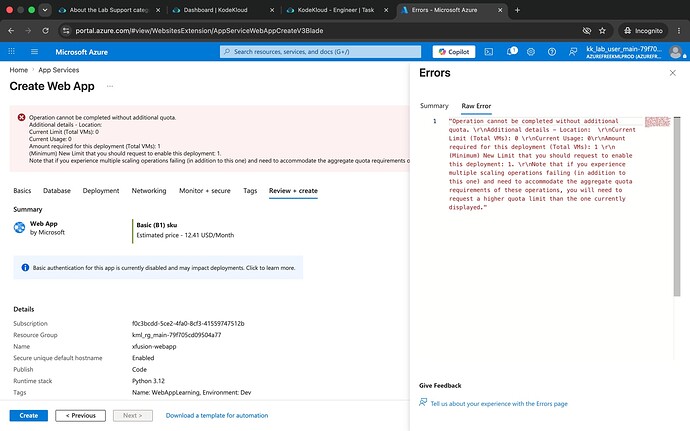Open portal settings gear icon

point(531,52)
